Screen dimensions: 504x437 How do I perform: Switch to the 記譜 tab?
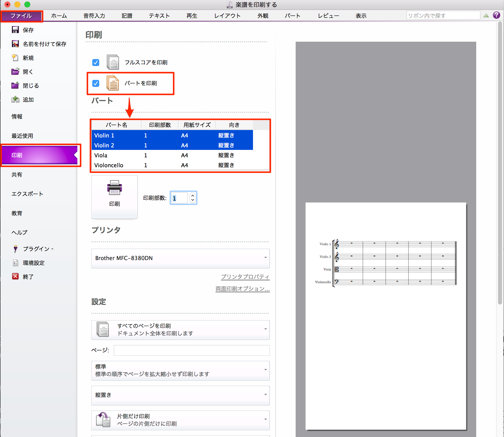(x=127, y=16)
